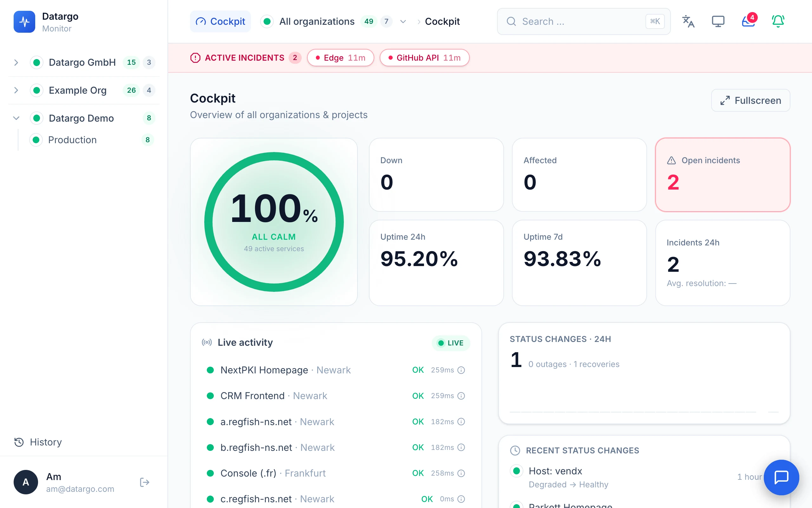
Task: Click info icon on a.regfish-ns.net row
Action: [462, 422]
